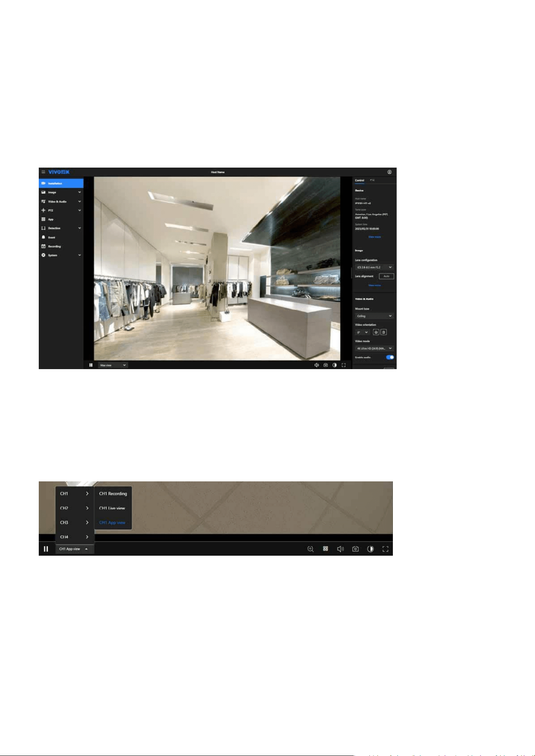The height and width of the screenshot is (756, 535).
Task: Open the Mount type Ceiling dropdown
Action: coord(374,316)
